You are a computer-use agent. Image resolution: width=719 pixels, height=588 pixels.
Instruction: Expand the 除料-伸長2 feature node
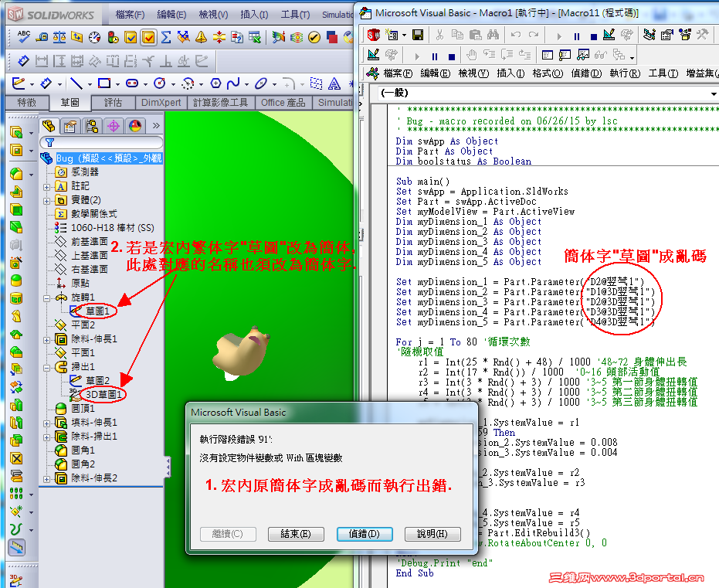tap(47, 479)
